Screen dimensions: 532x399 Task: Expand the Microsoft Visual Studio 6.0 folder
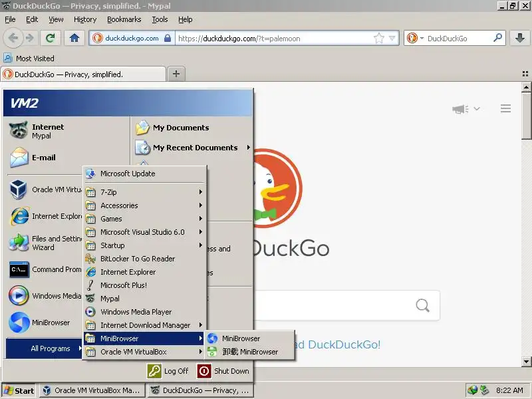click(145, 232)
